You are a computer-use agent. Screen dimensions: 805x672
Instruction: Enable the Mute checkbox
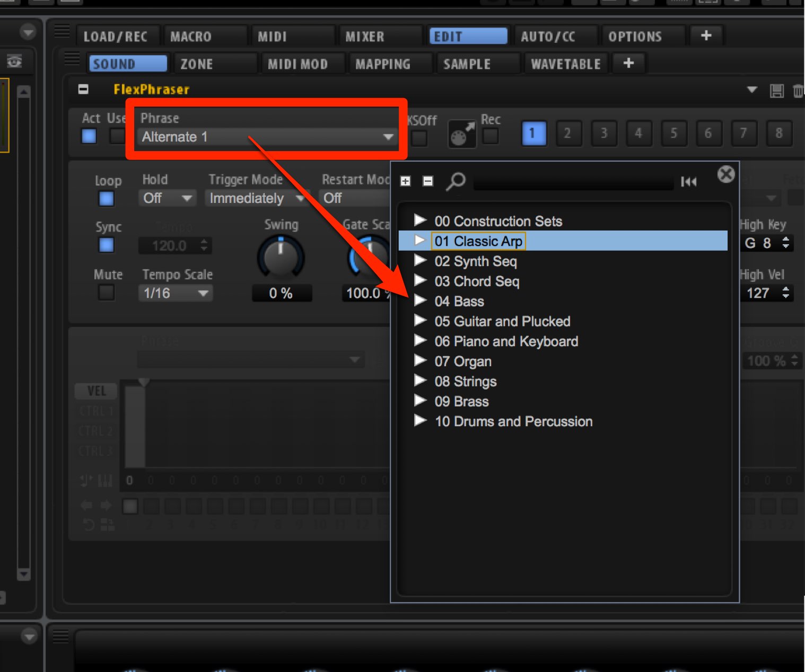click(107, 292)
